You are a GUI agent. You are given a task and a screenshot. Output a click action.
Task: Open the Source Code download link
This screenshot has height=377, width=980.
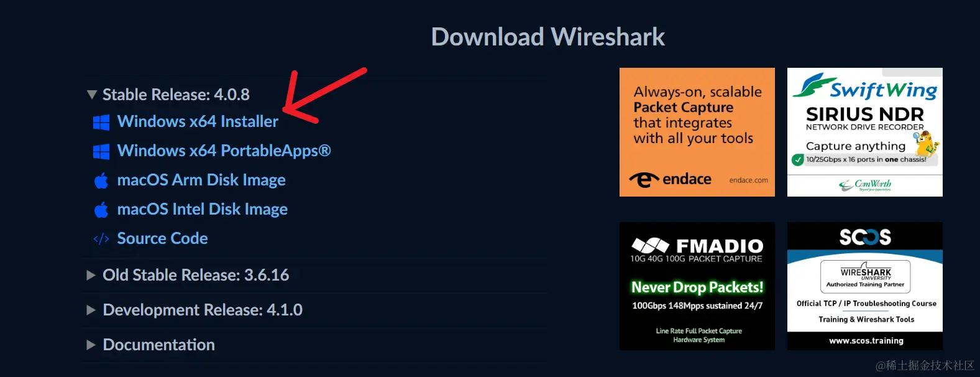click(162, 238)
